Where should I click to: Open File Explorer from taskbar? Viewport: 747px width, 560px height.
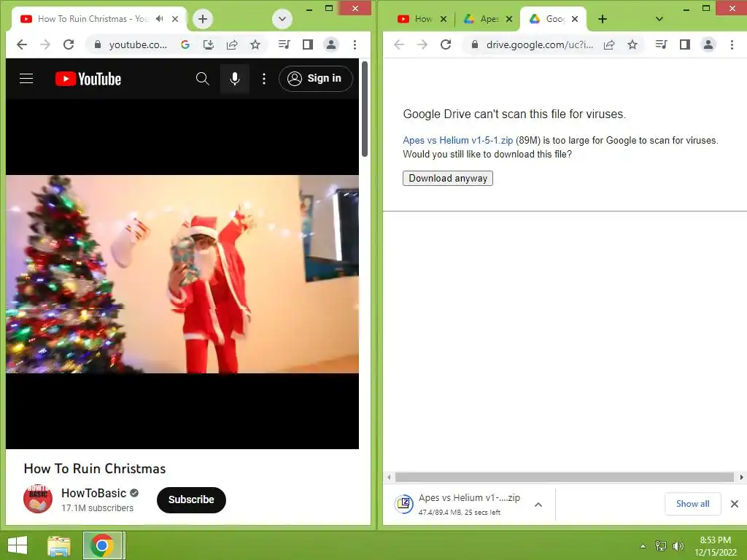(x=59, y=545)
